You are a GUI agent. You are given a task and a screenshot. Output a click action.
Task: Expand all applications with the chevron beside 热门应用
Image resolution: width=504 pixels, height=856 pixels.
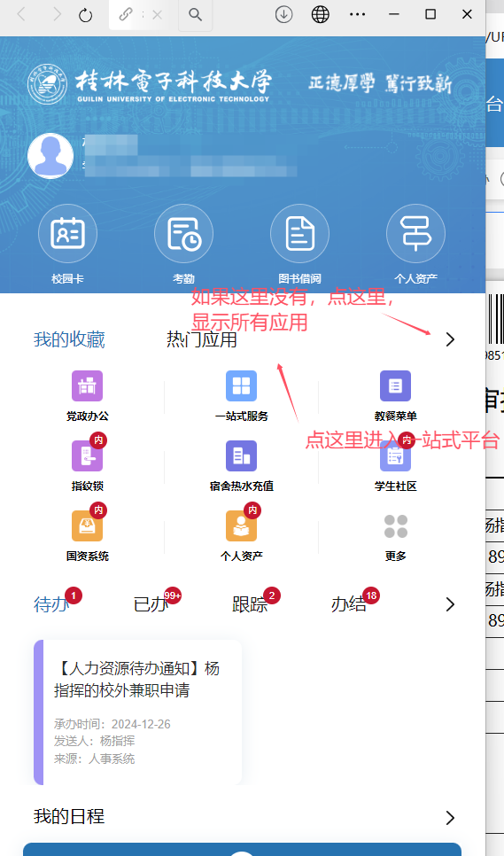pyautogui.click(x=450, y=339)
